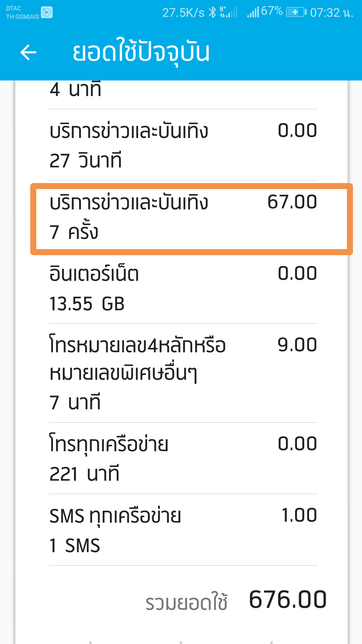Viewport: 362px width, 644px height.
Task: Select the โทรหมายเลข4หลัก special number row
Action: coord(183,373)
